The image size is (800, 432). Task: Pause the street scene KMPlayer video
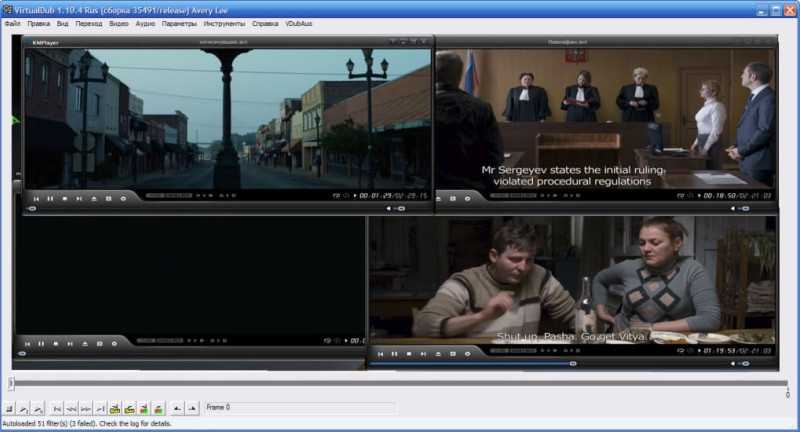click(50, 198)
